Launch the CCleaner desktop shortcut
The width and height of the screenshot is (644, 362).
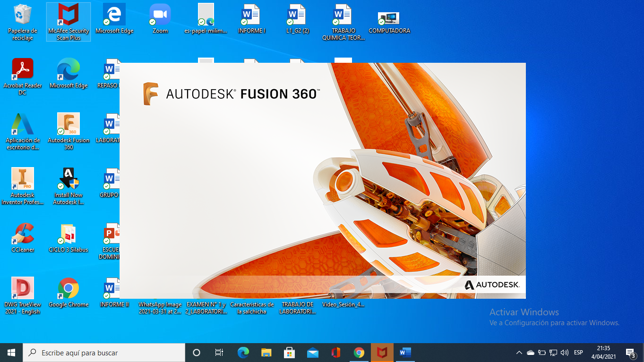(x=23, y=238)
